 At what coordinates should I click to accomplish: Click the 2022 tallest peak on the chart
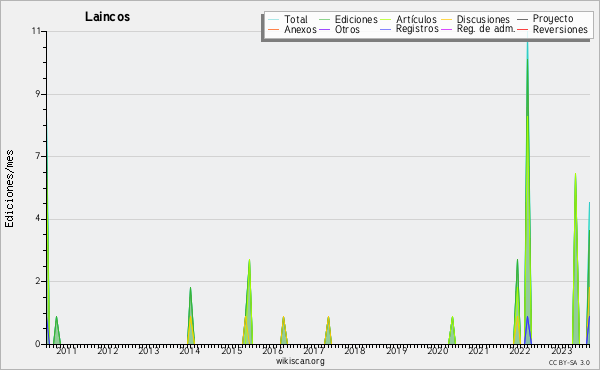click(x=527, y=42)
